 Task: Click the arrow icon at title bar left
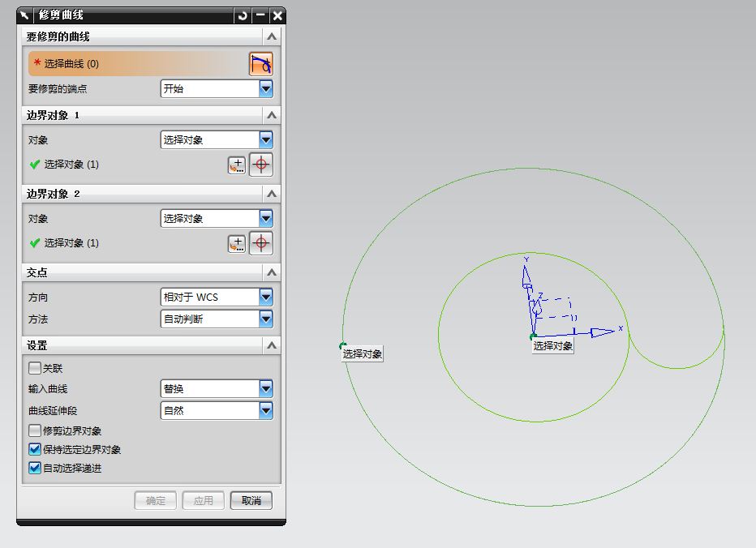coord(25,15)
